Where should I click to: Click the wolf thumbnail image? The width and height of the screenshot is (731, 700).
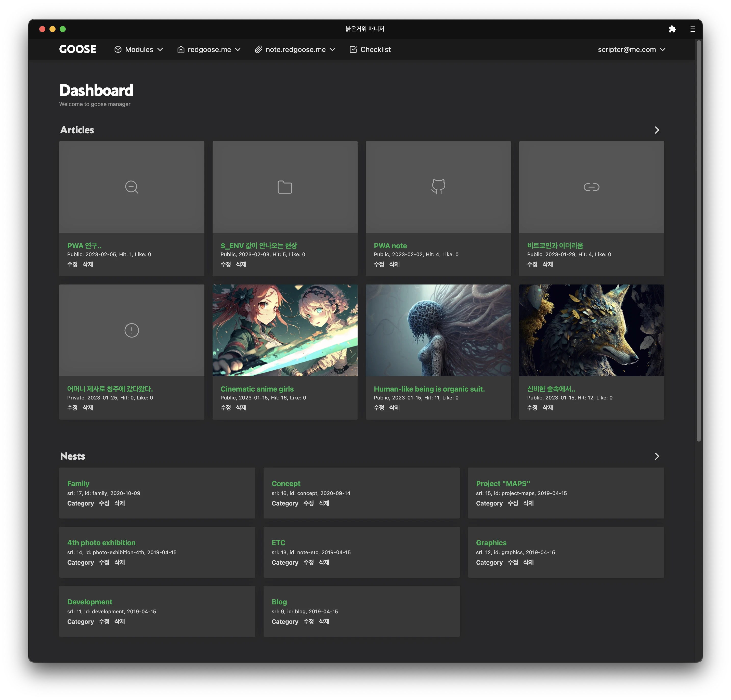point(592,330)
